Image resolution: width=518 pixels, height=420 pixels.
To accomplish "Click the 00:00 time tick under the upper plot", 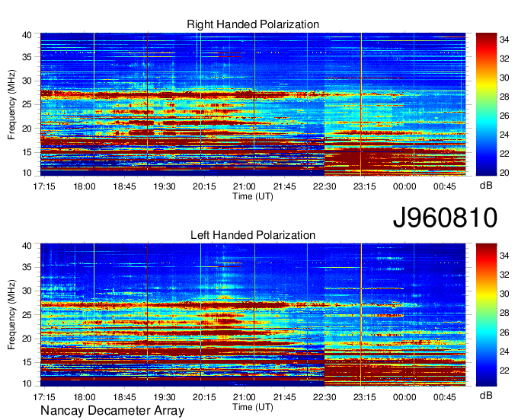I will [404, 186].
